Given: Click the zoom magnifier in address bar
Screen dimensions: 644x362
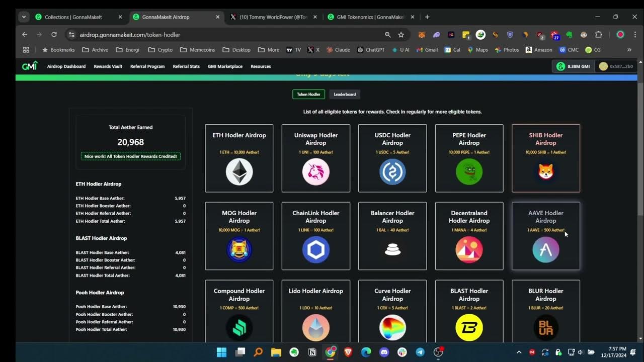Looking at the screenshot, I should 387,35.
